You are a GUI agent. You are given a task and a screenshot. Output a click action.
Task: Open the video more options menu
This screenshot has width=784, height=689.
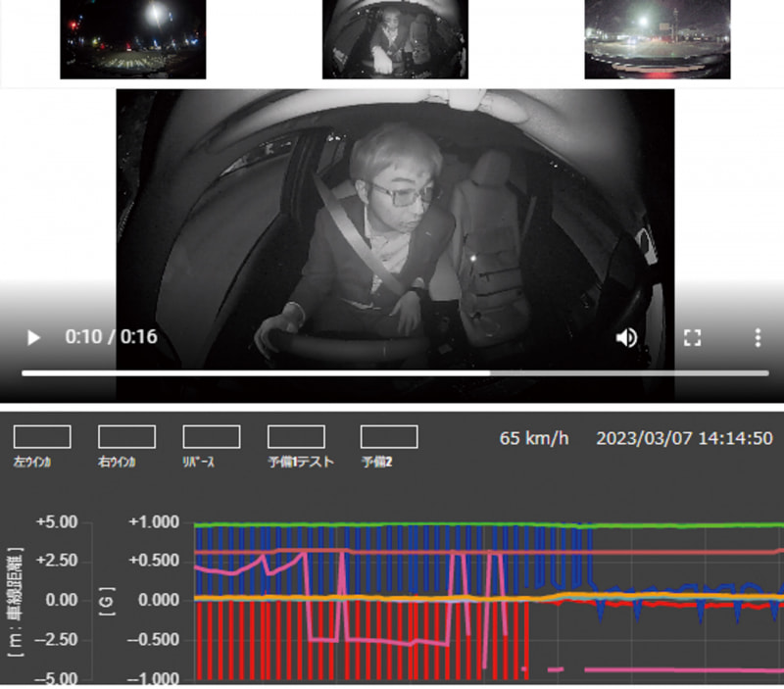click(758, 338)
